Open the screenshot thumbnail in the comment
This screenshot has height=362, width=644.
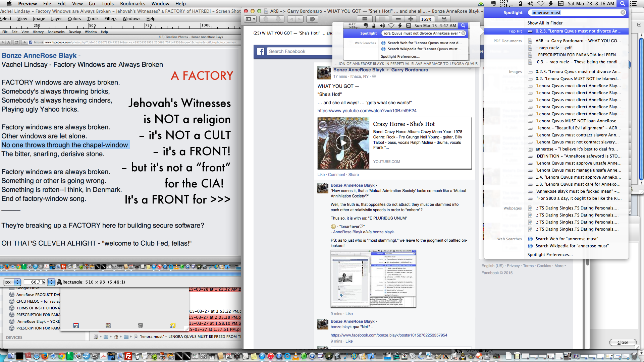pos(373,279)
